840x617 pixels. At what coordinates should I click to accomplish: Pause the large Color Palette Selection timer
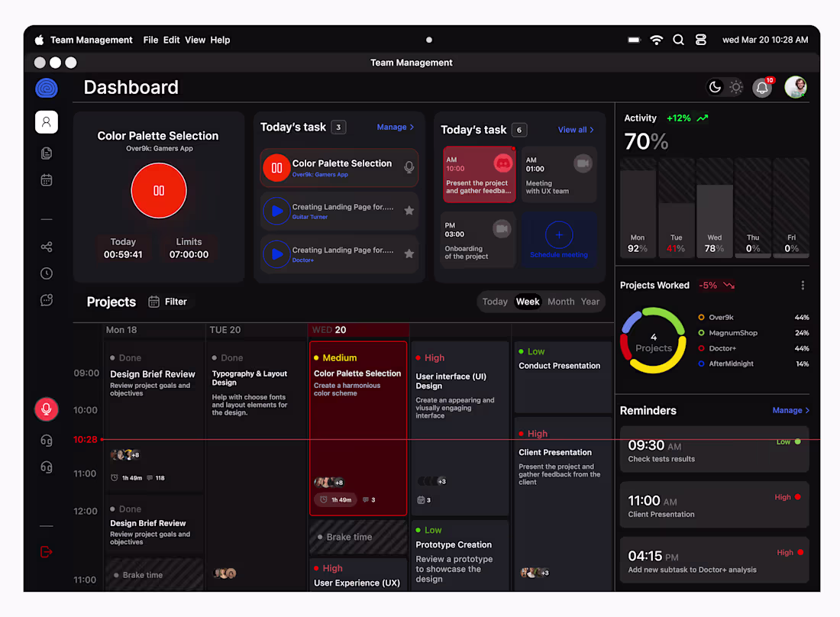pyautogui.click(x=159, y=191)
